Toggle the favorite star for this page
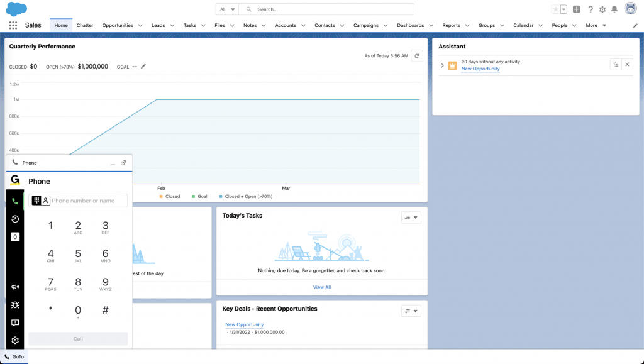Viewport: 644px width, 364px height. click(555, 9)
